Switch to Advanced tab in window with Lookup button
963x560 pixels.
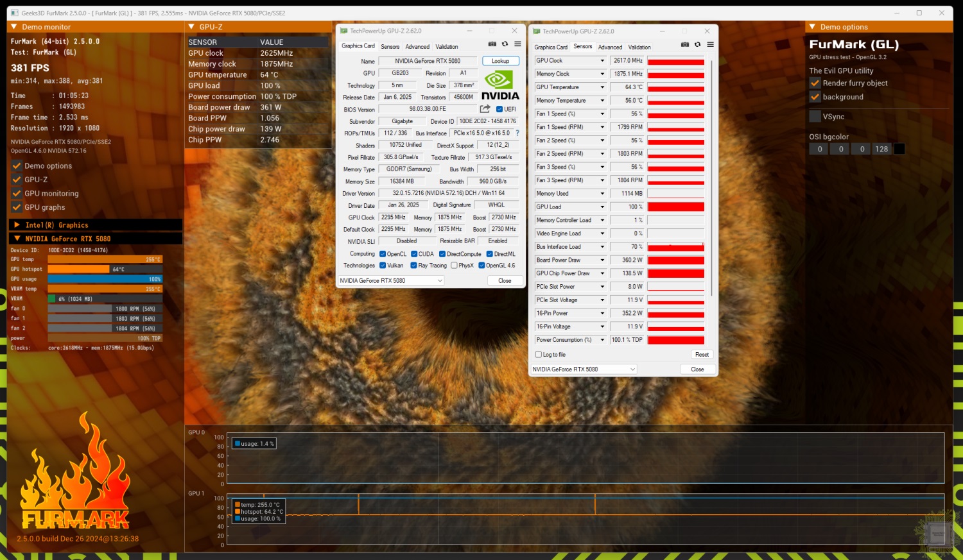pos(417,47)
